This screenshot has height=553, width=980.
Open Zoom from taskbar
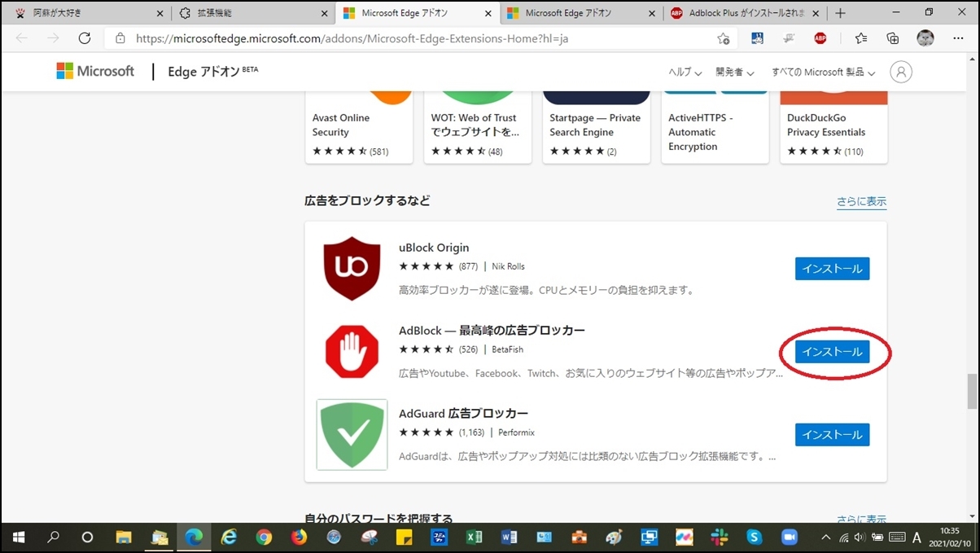point(790,538)
